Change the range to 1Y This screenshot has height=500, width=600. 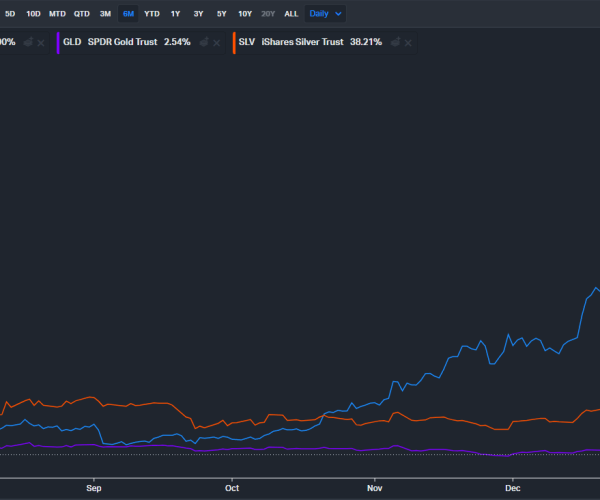[175, 14]
